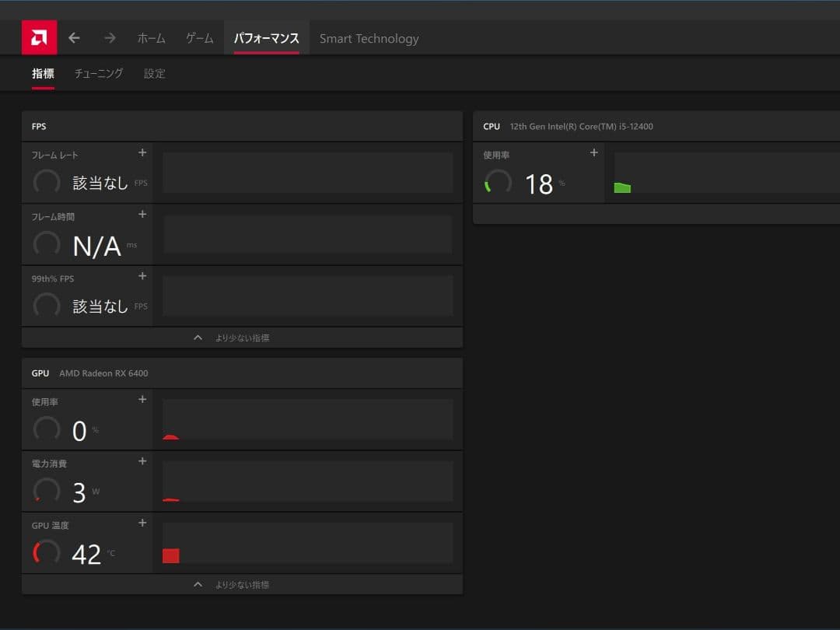The width and height of the screenshot is (840, 630).
Task: Open the ホーム tab
Action: [x=151, y=38]
